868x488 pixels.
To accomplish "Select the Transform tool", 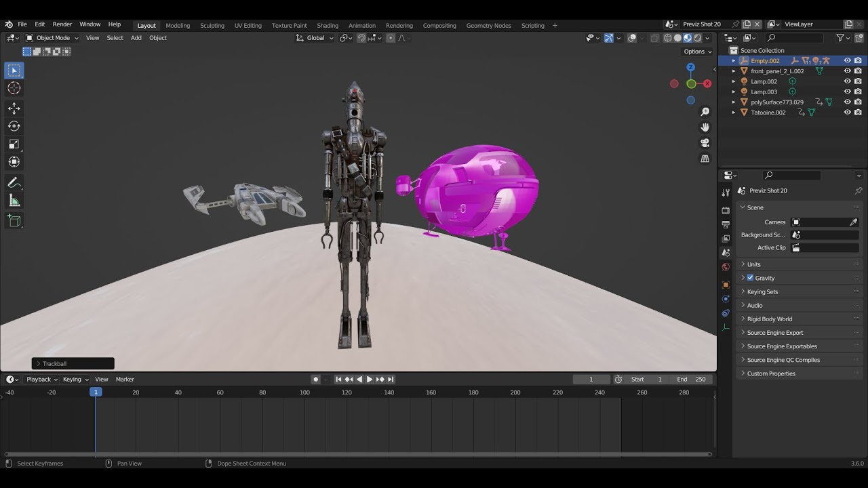I will [x=14, y=161].
